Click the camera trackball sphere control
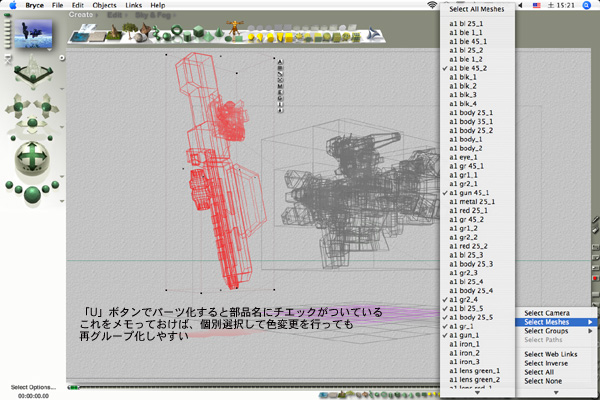This screenshot has width=600, height=400. pos(32,156)
